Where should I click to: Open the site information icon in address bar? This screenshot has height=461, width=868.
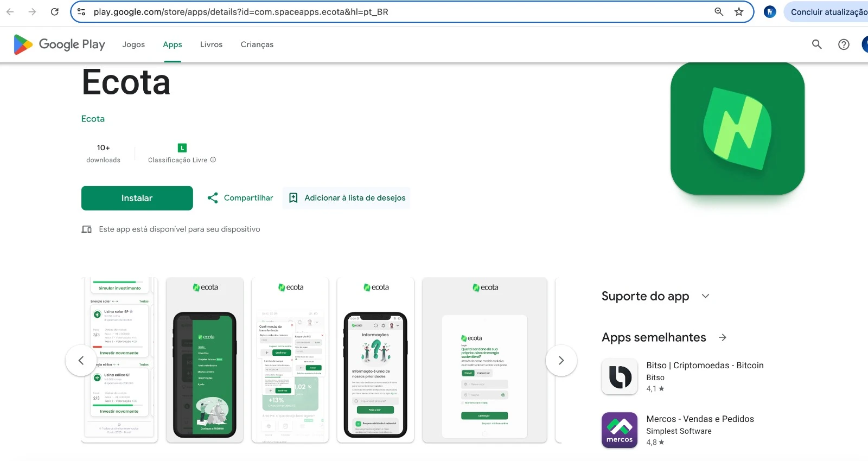tap(81, 11)
